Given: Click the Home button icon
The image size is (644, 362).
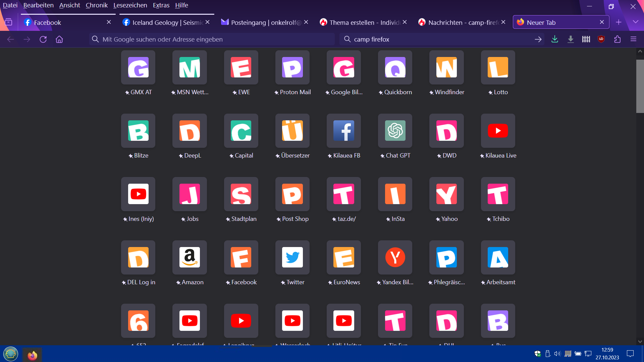Looking at the screenshot, I should coord(59,39).
